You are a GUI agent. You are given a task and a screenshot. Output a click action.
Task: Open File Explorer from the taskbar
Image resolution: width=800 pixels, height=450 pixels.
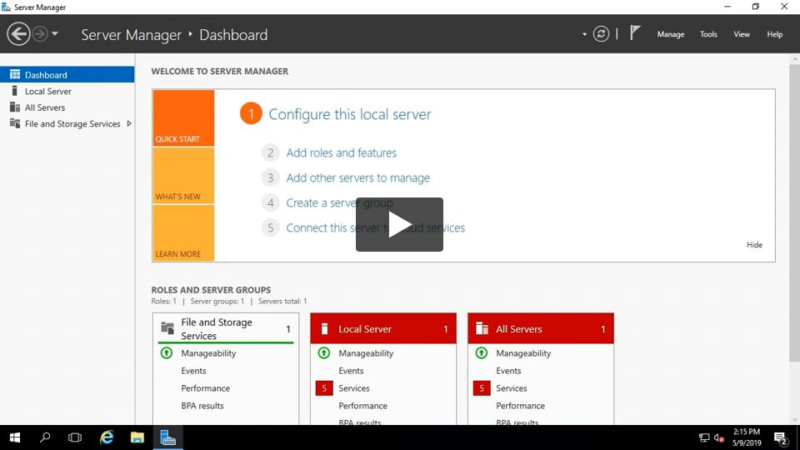click(x=137, y=437)
